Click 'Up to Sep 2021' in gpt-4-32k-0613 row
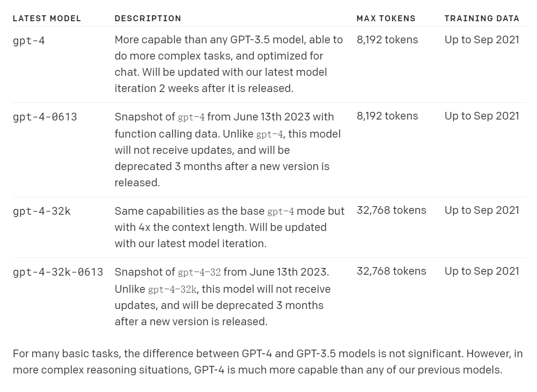 pyautogui.click(x=482, y=271)
